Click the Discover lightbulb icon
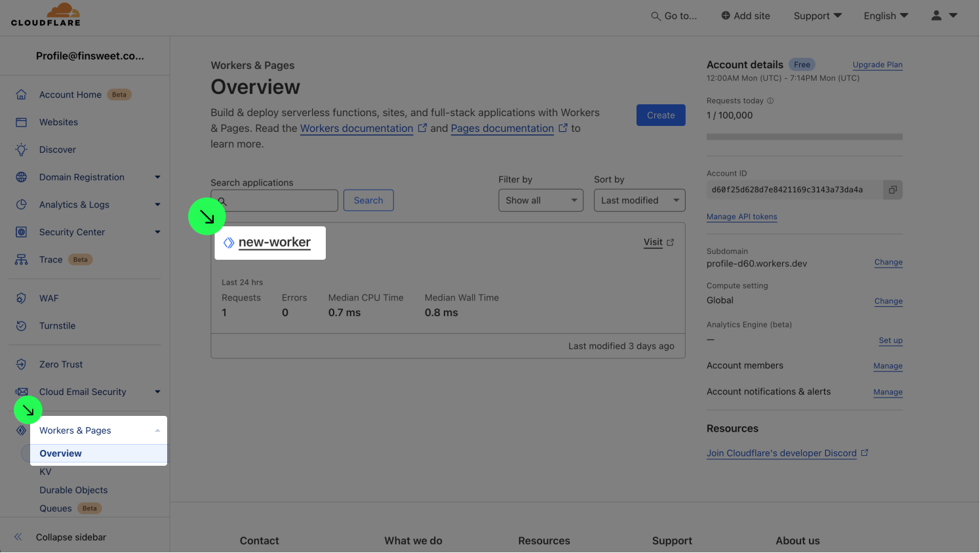980x553 pixels. (21, 150)
